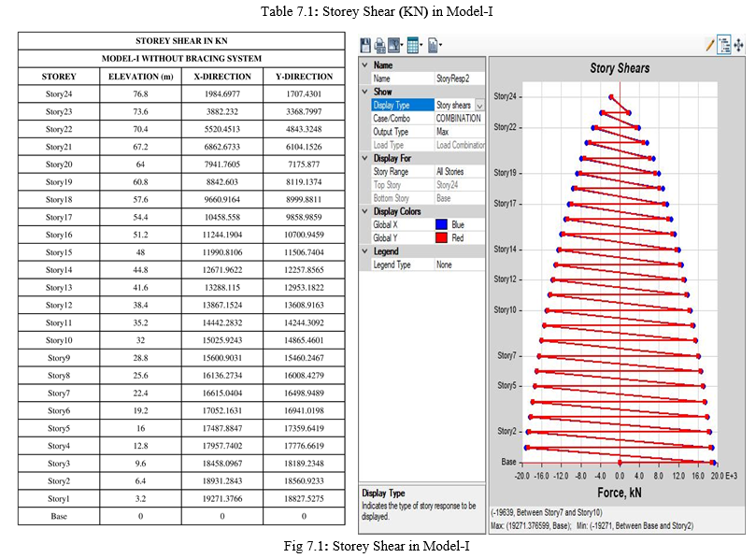Click the Story Shears plot title
This screenshot has width=756, height=558.
620,68
